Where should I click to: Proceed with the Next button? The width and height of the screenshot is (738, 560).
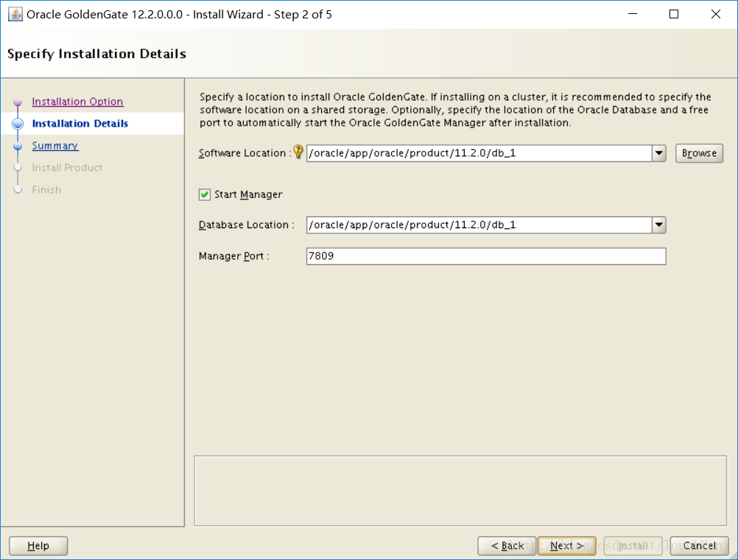click(x=566, y=546)
